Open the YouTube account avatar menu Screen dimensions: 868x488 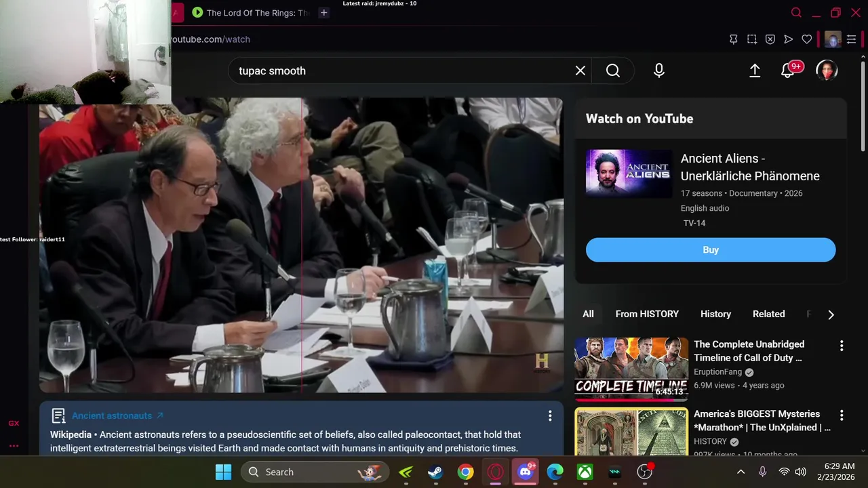coord(827,70)
